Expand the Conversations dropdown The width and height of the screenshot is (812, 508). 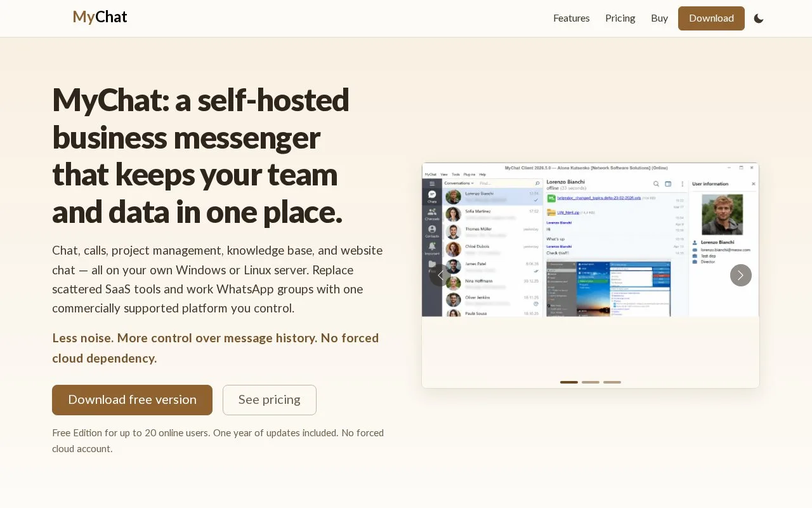[x=459, y=183]
